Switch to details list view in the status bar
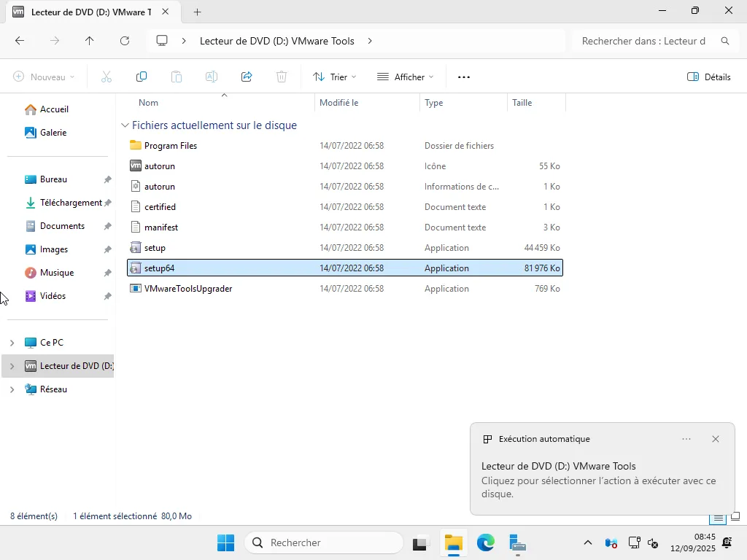 coord(719,517)
